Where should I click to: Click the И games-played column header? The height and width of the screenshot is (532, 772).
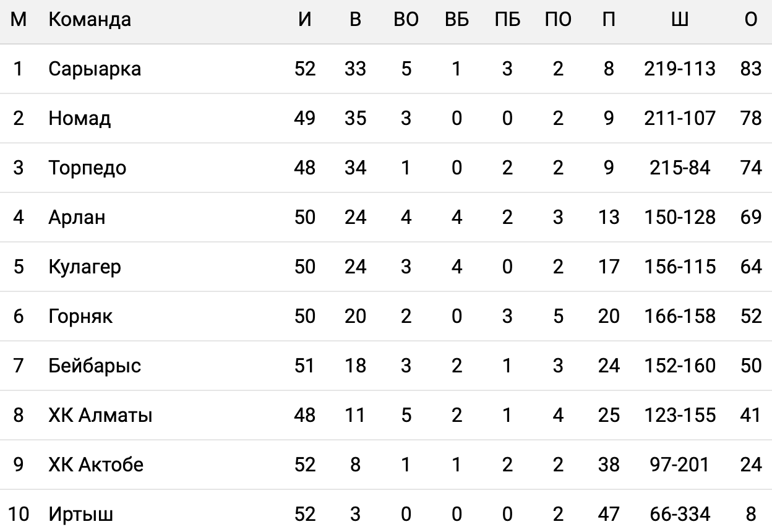click(x=304, y=20)
